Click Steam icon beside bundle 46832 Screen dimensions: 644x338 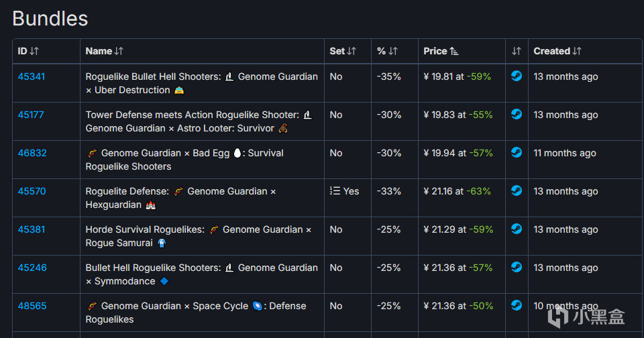517,153
